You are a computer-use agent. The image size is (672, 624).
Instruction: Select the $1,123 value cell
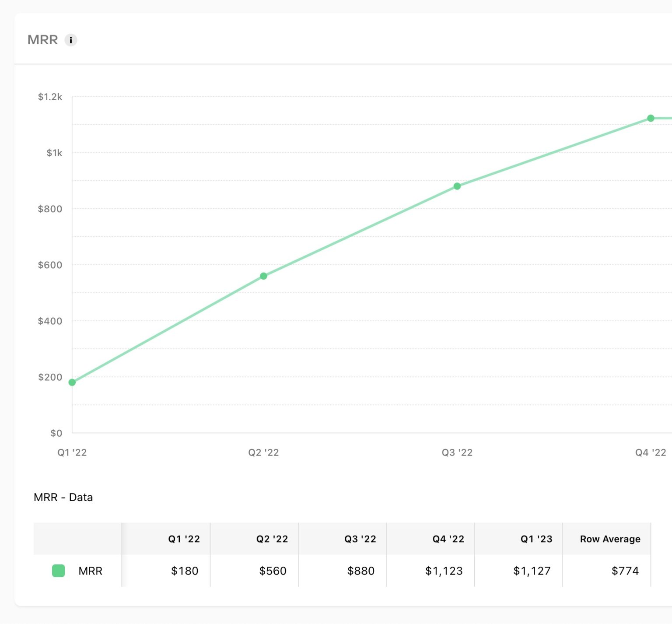pos(444,571)
